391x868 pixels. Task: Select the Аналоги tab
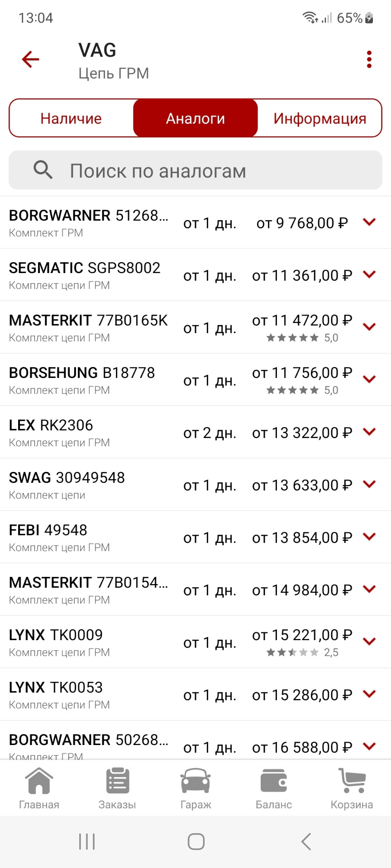[x=195, y=118]
